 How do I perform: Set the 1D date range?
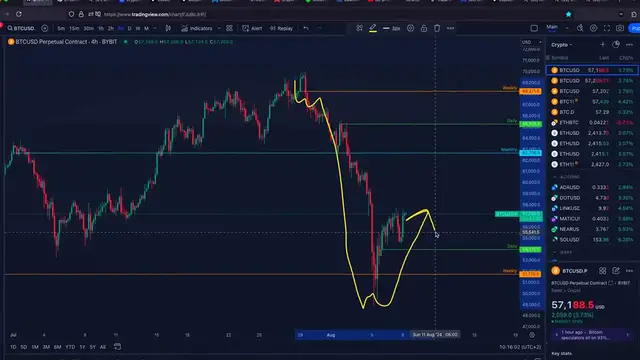13,347
